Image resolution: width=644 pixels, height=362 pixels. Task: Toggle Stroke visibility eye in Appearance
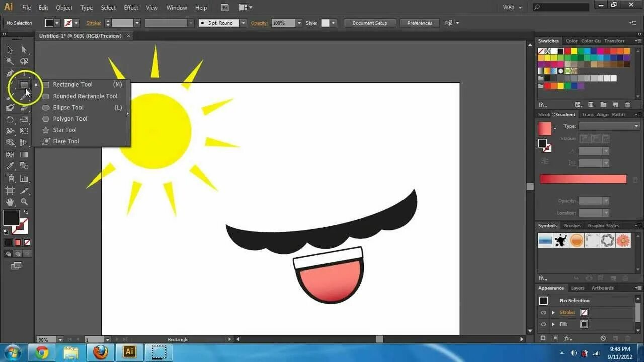click(x=543, y=312)
